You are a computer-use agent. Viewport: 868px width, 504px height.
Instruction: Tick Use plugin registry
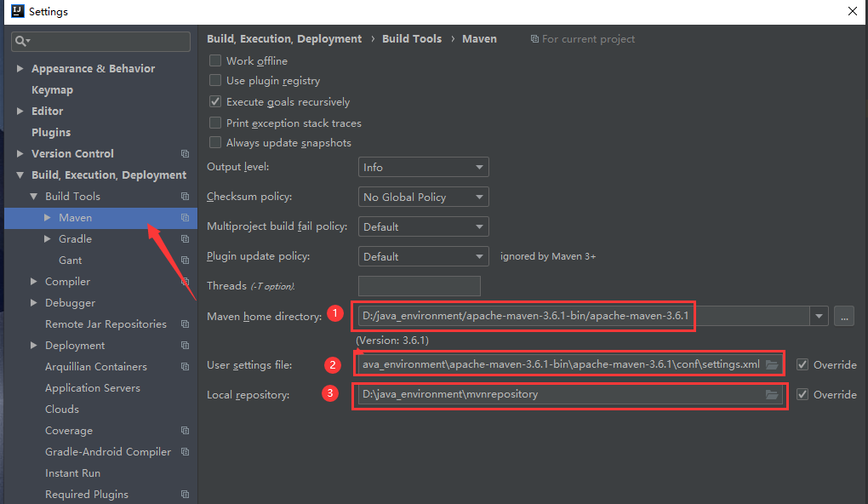tap(214, 80)
